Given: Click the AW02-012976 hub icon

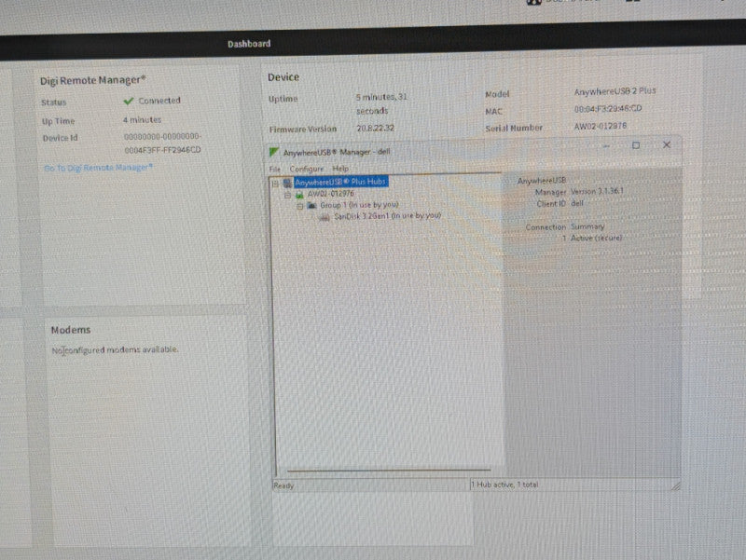Looking at the screenshot, I should pos(299,195).
